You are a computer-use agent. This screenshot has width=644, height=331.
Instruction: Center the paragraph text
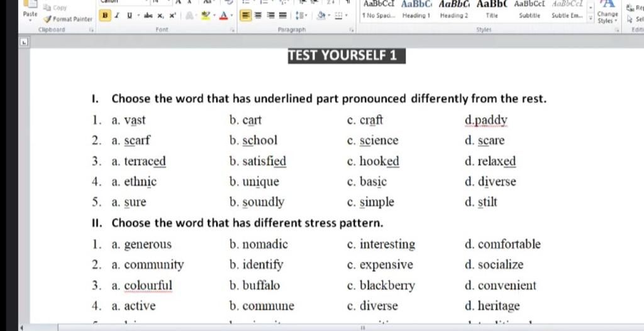point(258,16)
